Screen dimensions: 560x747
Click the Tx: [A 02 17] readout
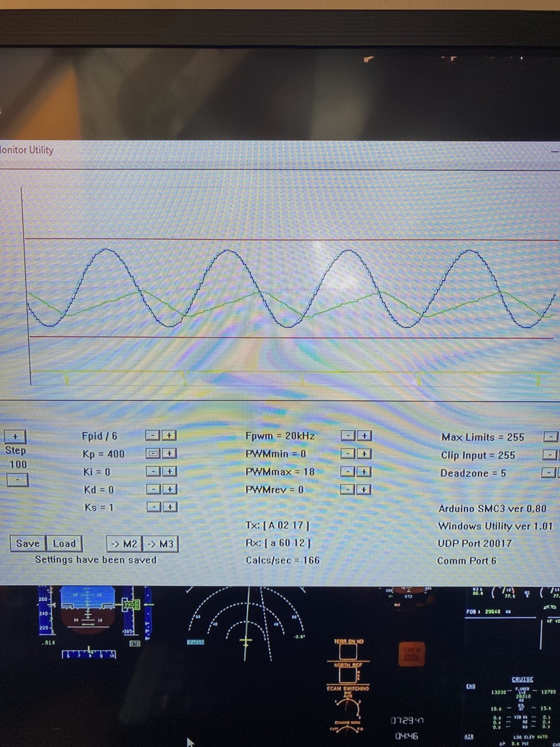pos(277,525)
